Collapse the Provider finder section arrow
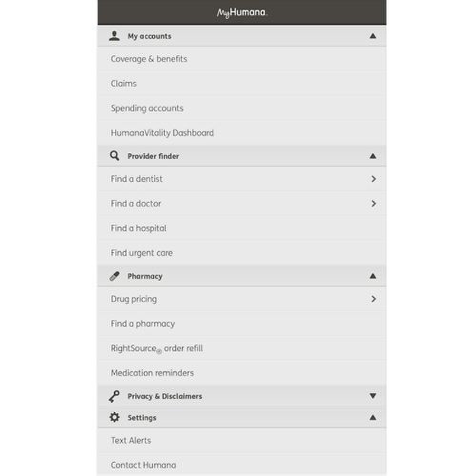Screen dimensions: 476x476 tap(373, 156)
